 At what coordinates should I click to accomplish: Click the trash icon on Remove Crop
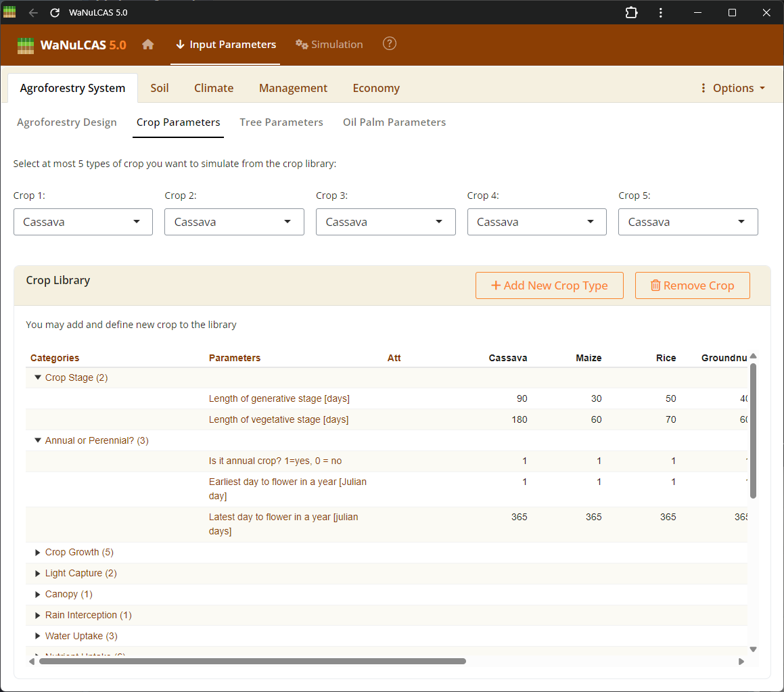click(x=655, y=285)
